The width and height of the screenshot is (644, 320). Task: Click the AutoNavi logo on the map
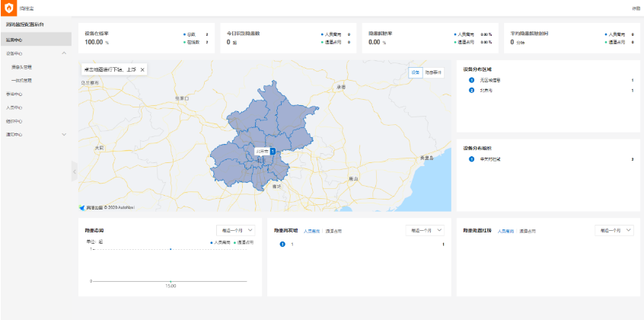point(83,206)
